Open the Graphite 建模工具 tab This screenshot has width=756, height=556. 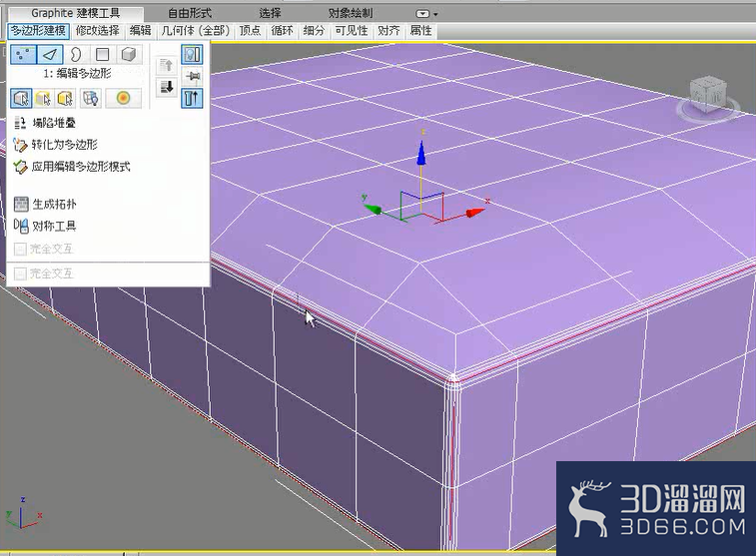tap(76, 14)
